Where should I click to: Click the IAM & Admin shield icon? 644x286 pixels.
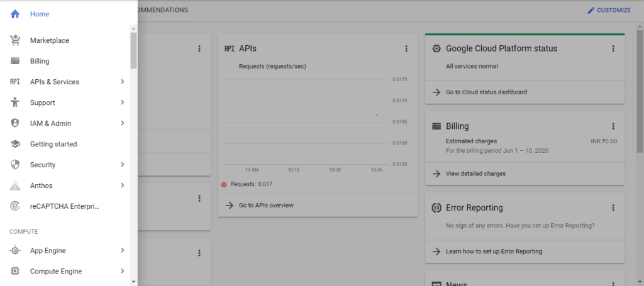click(x=15, y=123)
